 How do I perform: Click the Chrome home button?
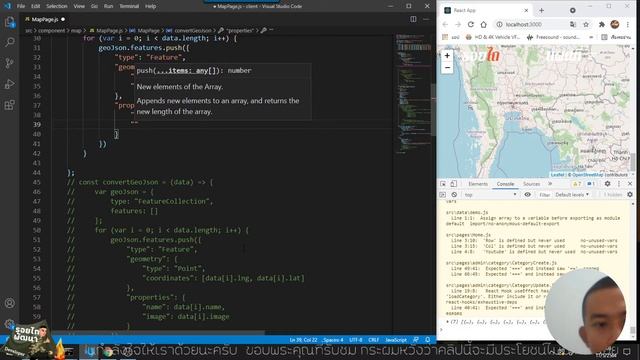[x=484, y=24]
